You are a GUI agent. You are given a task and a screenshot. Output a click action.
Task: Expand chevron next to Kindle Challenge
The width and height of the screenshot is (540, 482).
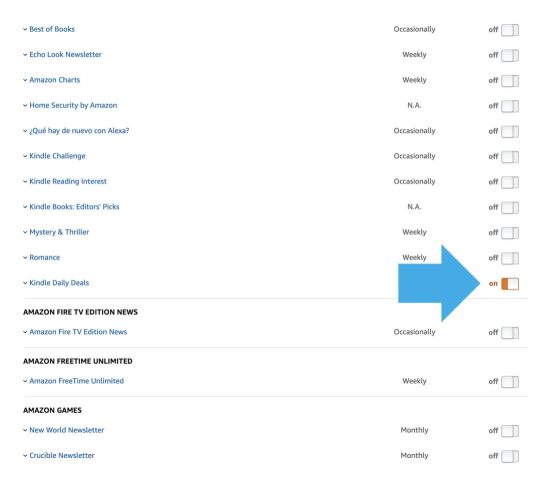pyautogui.click(x=25, y=156)
